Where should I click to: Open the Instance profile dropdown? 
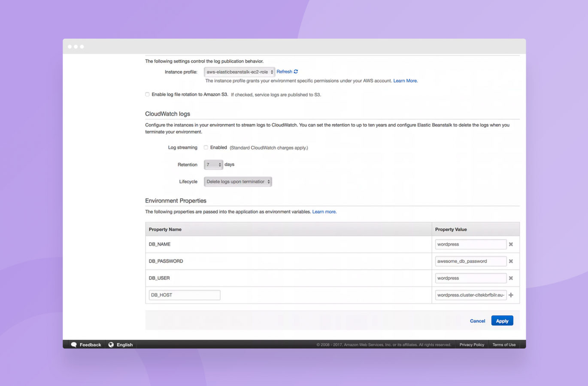pyautogui.click(x=239, y=72)
